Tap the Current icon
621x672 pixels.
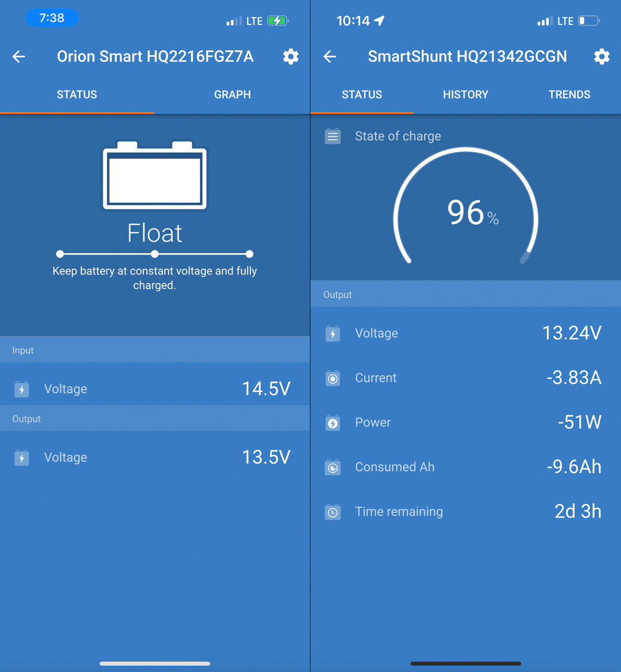(333, 378)
